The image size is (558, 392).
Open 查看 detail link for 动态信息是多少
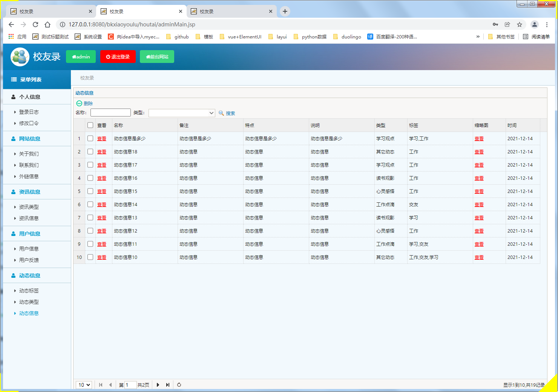(102, 139)
